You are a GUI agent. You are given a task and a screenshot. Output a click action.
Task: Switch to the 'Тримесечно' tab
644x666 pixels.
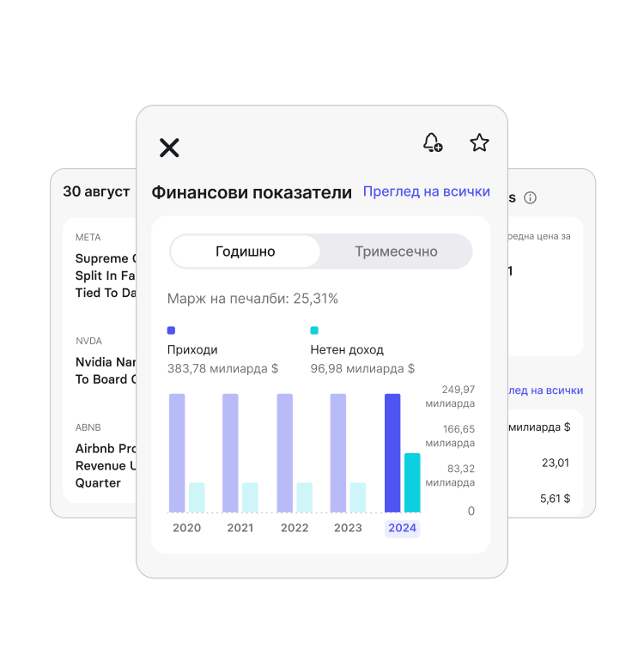(x=396, y=251)
